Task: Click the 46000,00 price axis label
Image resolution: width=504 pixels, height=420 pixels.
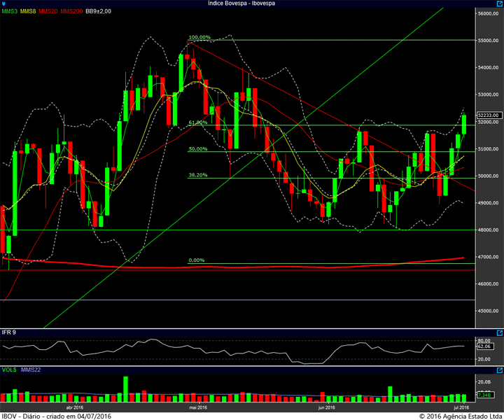Action: [489, 283]
